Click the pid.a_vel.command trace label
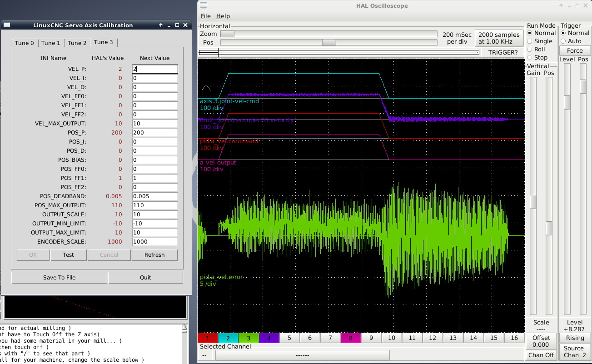 click(229, 141)
